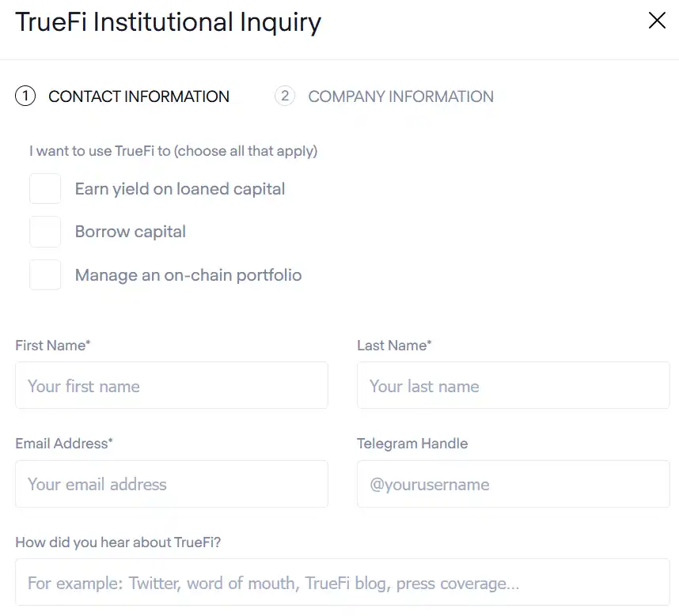Click the Telegram Handle field label
The width and height of the screenshot is (679, 616).
pos(412,444)
